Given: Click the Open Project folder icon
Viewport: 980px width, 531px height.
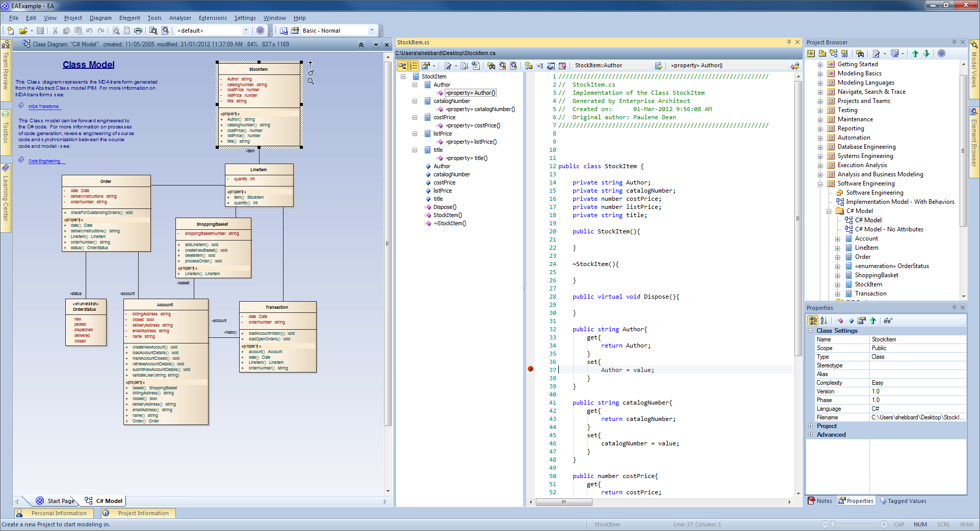Looking at the screenshot, I should (x=23, y=31).
